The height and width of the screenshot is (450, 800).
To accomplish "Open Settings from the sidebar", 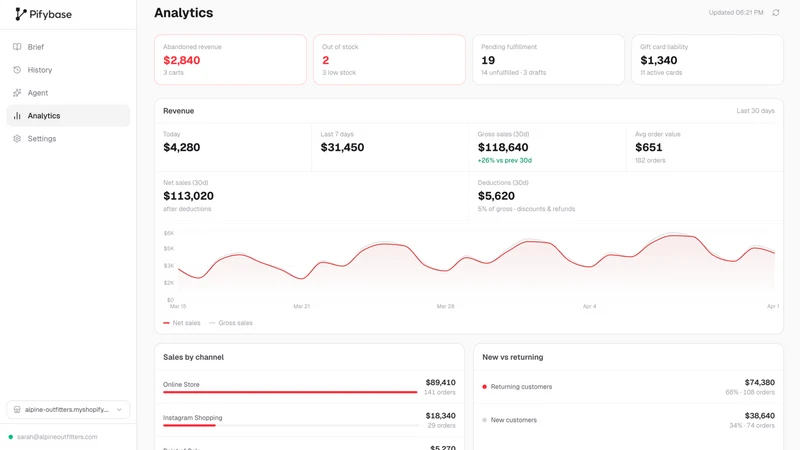I will pos(68,139).
